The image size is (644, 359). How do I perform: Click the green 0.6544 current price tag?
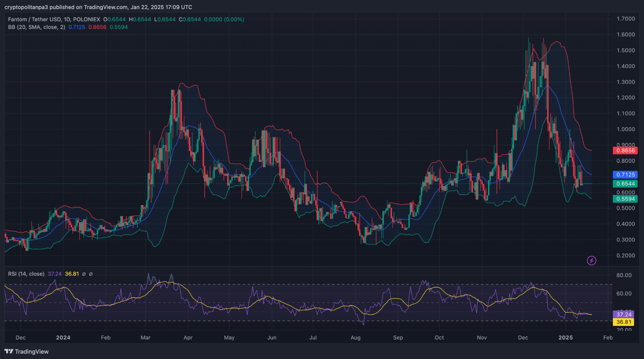coord(625,184)
